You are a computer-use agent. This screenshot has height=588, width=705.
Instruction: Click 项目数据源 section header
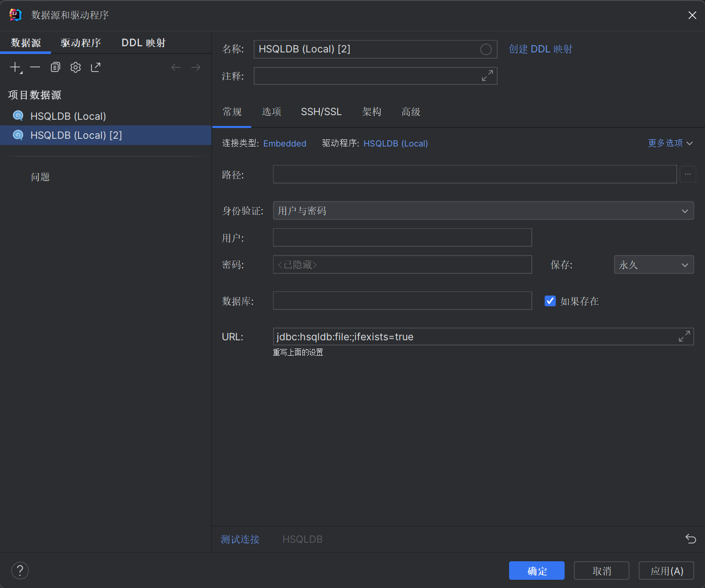pyautogui.click(x=34, y=95)
